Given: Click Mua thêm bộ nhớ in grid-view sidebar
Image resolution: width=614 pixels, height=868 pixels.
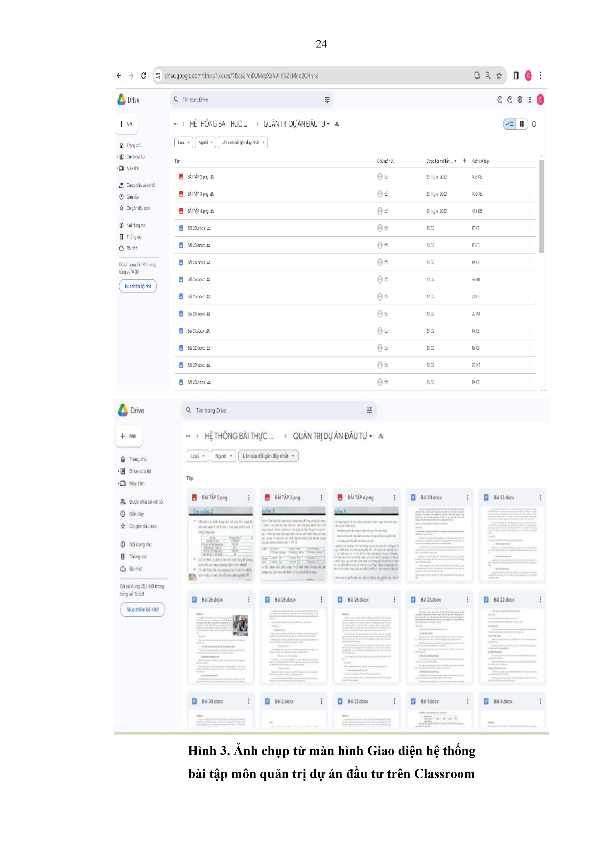Looking at the screenshot, I should tap(142, 609).
